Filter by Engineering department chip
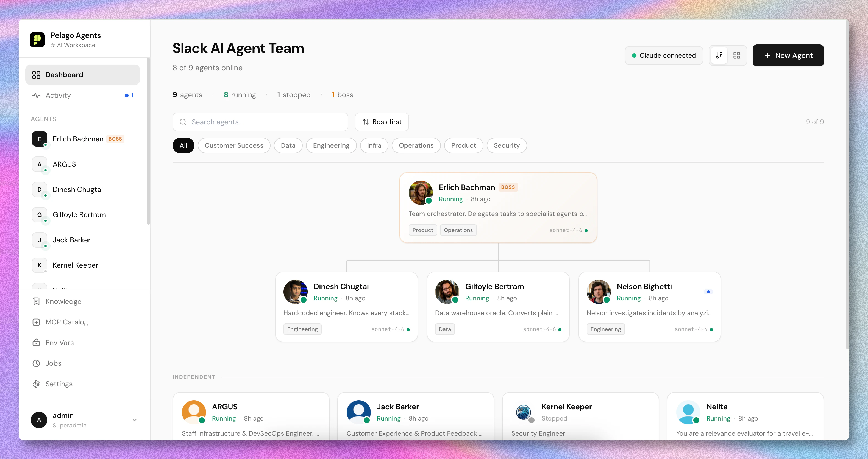Viewport: 868px width, 459px height. (x=331, y=145)
